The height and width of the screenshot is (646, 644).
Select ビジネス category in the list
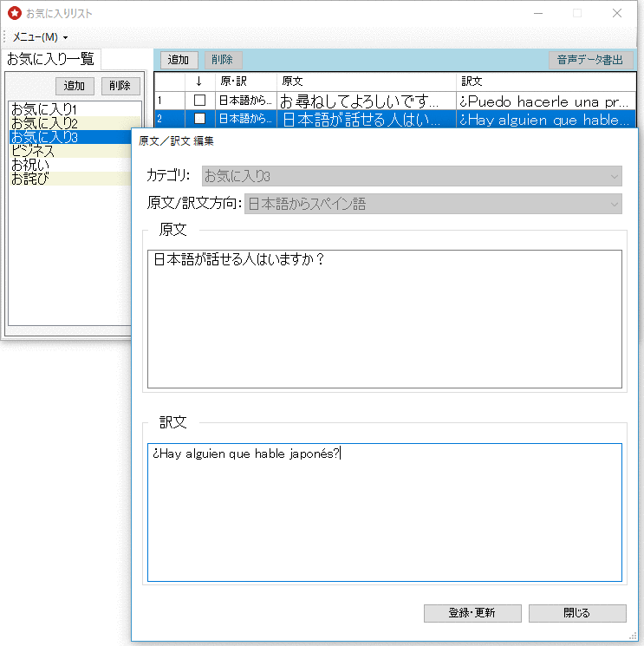pos(33,151)
